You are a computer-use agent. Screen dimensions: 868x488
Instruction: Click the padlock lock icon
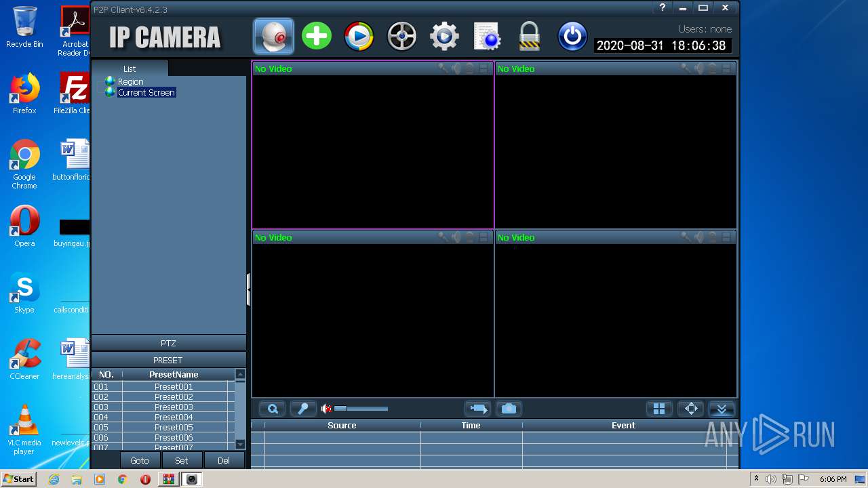[529, 36]
